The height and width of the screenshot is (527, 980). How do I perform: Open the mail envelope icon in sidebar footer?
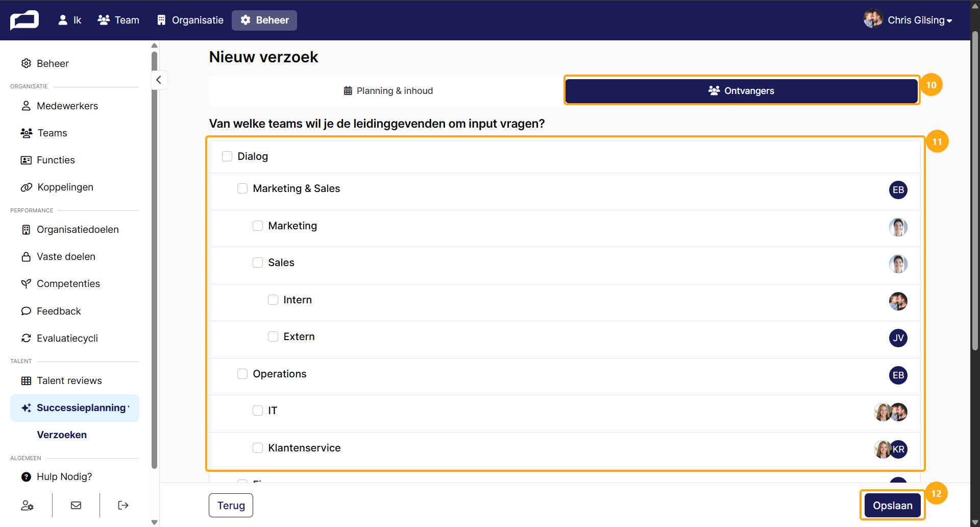pos(76,505)
